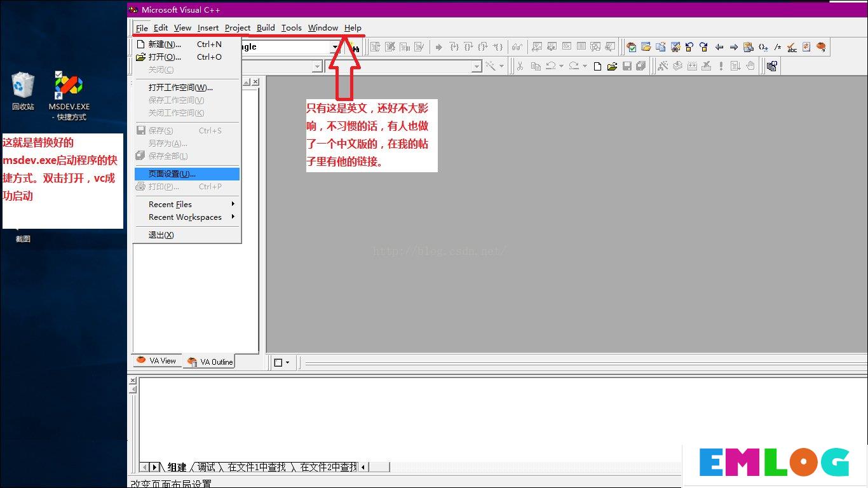Click Visual Assist navigate forward arrow
The width and height of the screenshot is (868, 488).
click(x=734, y=47)
